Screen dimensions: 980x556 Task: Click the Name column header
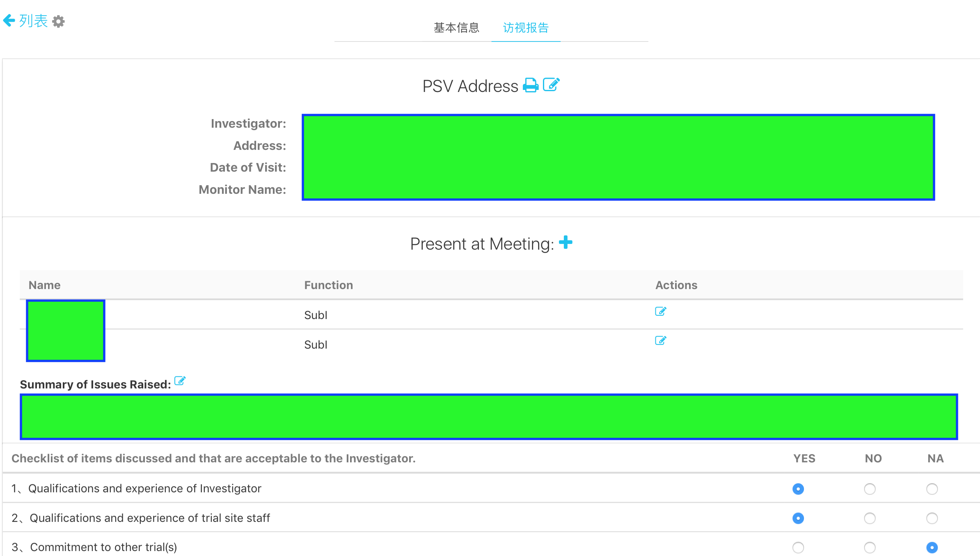pos(44,285)
